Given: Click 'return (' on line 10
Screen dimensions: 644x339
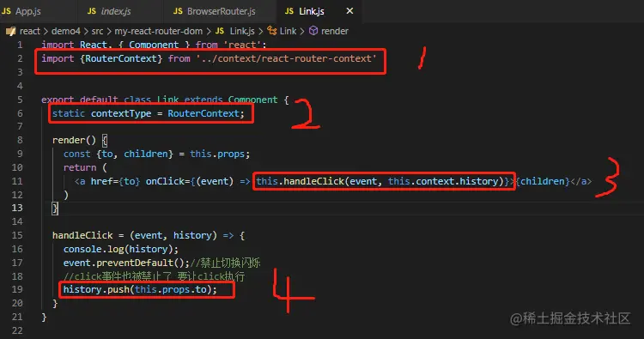Looking at the screenshot, I should 85,167.
